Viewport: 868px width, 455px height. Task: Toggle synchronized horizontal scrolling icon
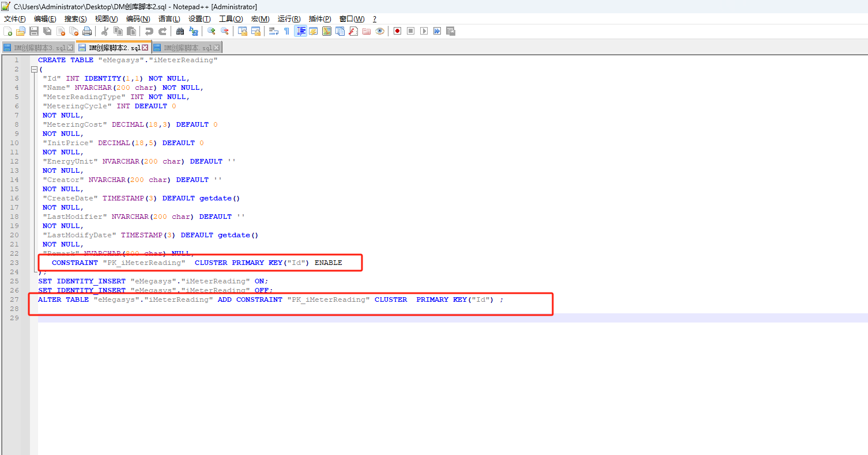(x=256, y=31)
